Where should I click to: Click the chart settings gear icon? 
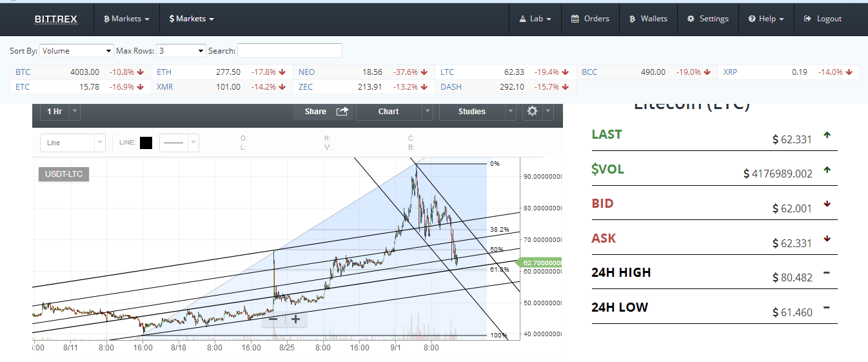[532, 111]
